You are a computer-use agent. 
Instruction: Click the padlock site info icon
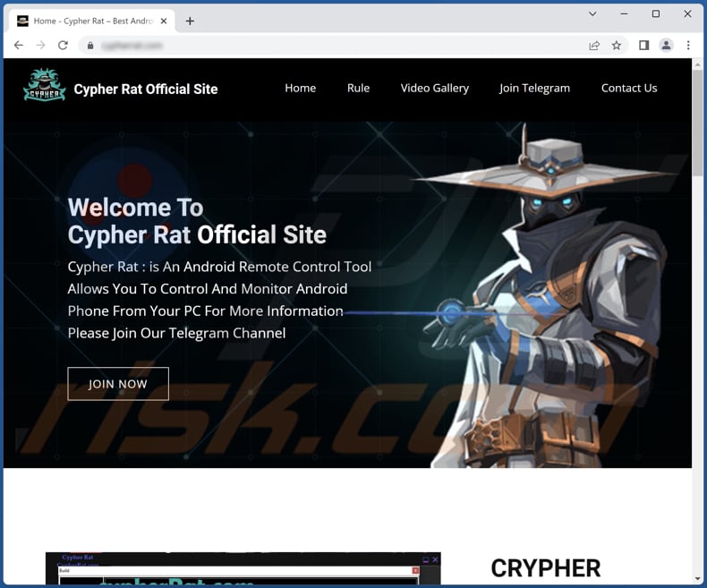click(90, 46)
